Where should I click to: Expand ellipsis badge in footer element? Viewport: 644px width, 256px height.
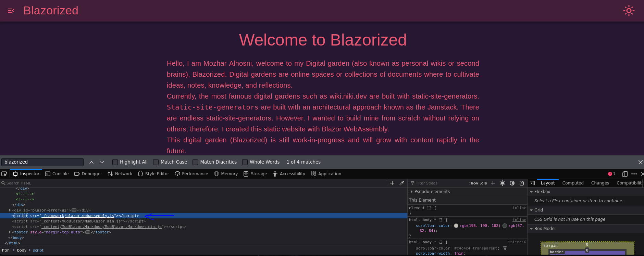tap(88, 232)
